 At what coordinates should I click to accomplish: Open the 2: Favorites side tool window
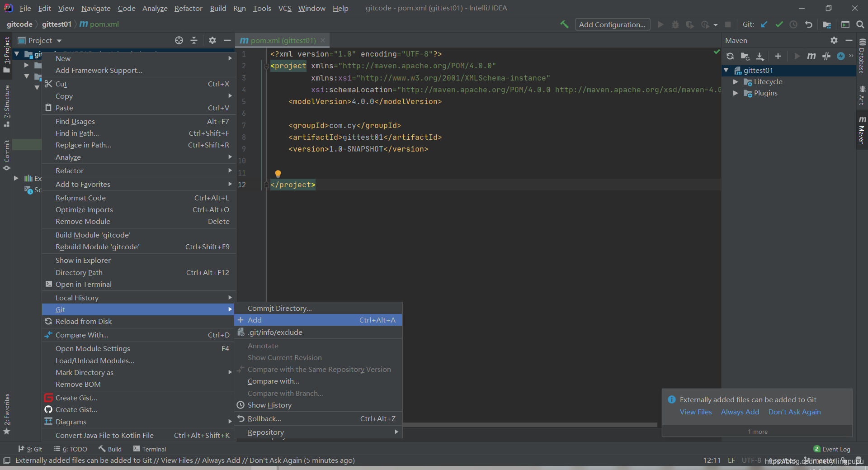(x=6, y=414)
